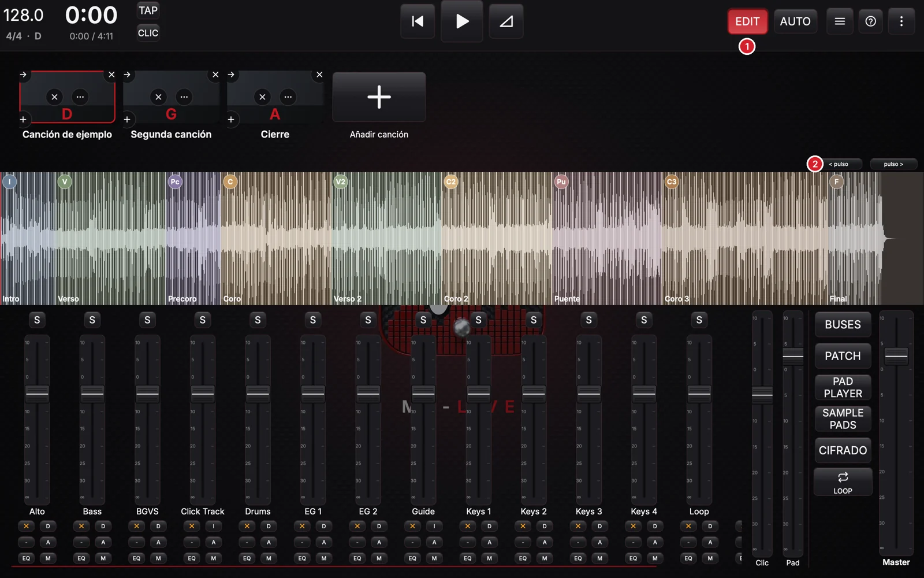Screen dimensions: 924x578
Task: Open the help question mark icon
Action: tap(870, 21)
